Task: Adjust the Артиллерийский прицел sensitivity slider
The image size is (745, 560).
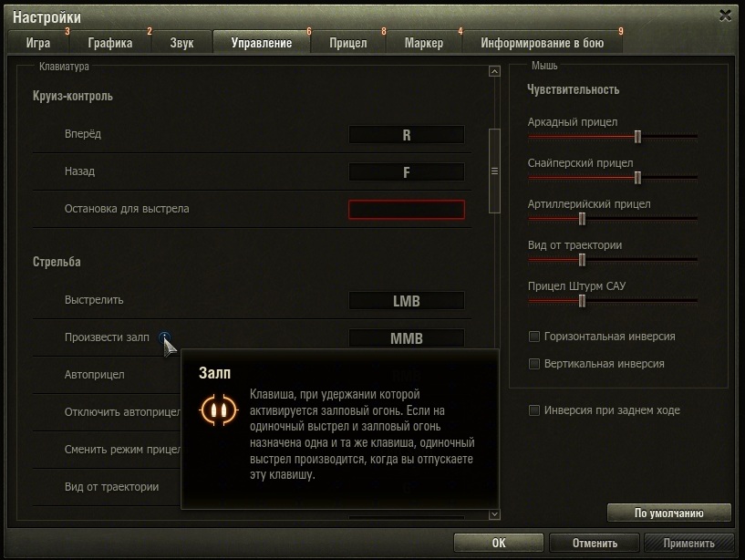Action: point(582,219)
